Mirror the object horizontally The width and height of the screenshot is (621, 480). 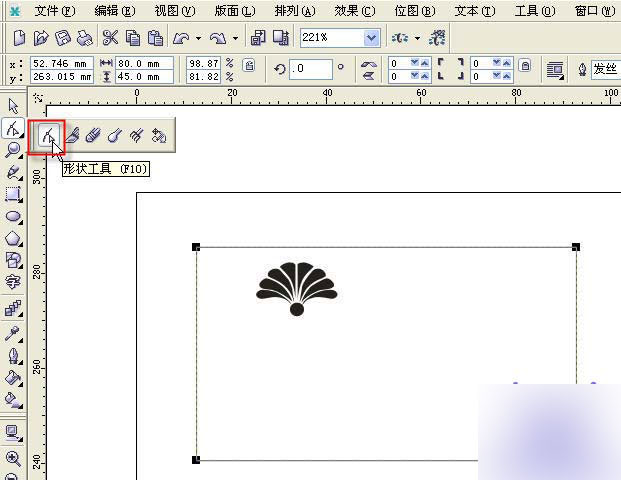(x=369, y=64)
